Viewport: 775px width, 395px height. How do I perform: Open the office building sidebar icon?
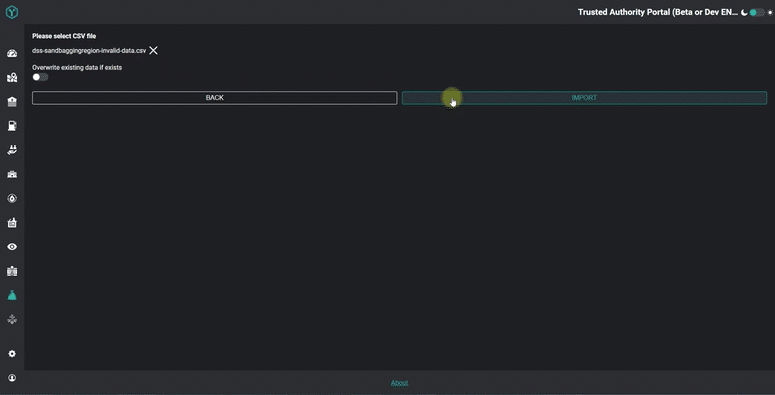point(12,271)
